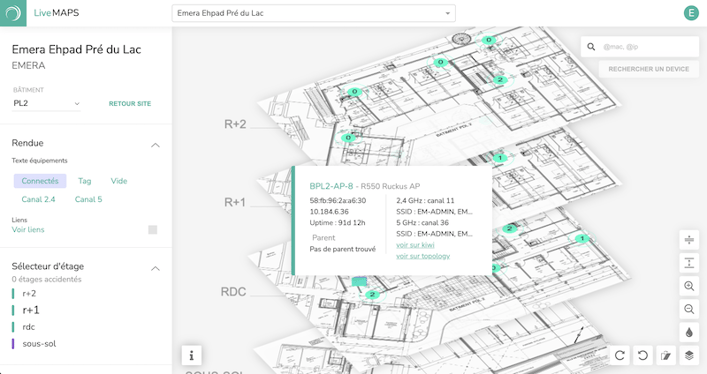The image size is (707, 374).
Task: Click the "RECHERCHER UN DEVICE" button
Action: [648, 69]
